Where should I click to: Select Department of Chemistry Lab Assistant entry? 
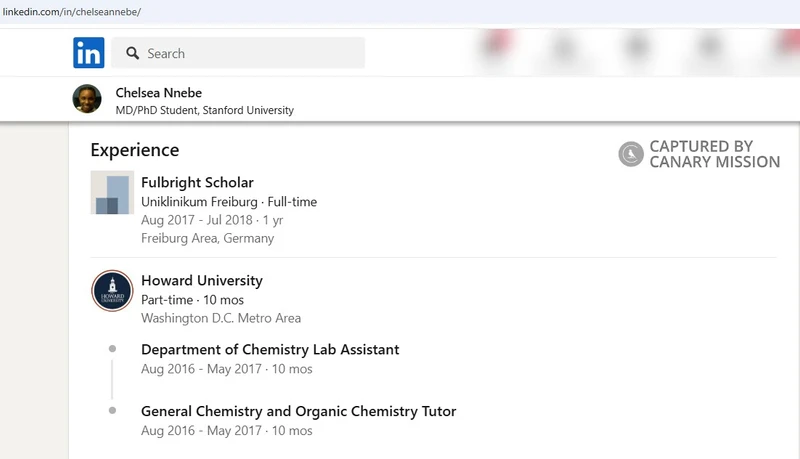click(270, 349)
